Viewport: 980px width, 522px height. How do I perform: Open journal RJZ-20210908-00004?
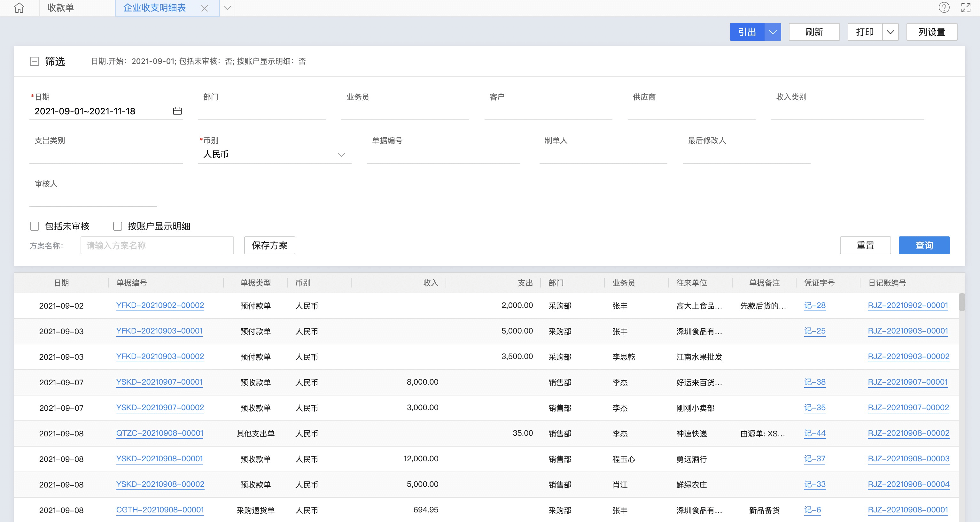pos(908,484)
